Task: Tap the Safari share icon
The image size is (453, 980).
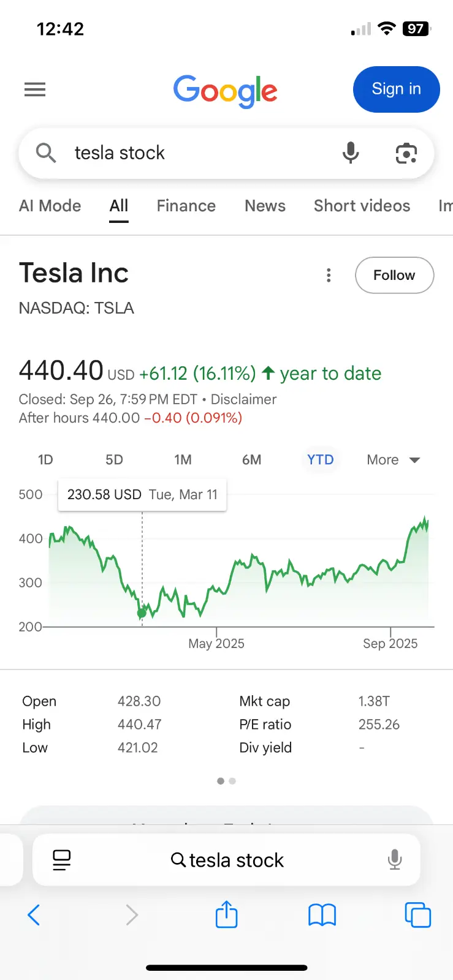Action: (x=226, y=915)
